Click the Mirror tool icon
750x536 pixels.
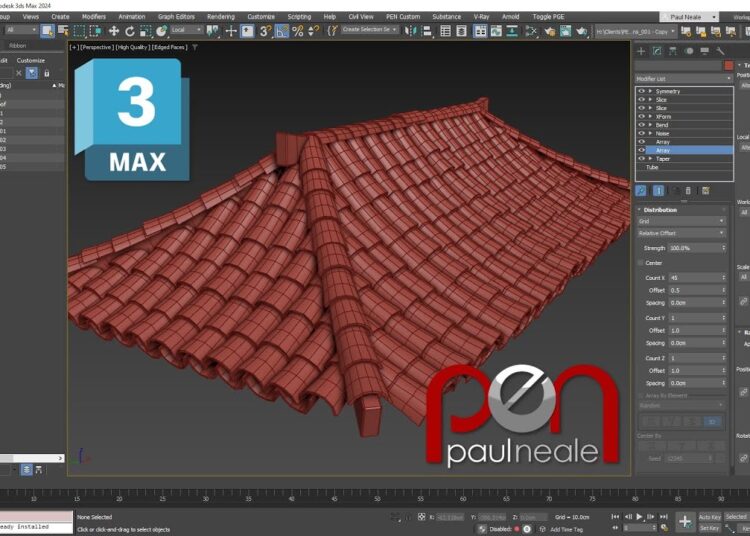pyautogui.click(x=410, y=31)
